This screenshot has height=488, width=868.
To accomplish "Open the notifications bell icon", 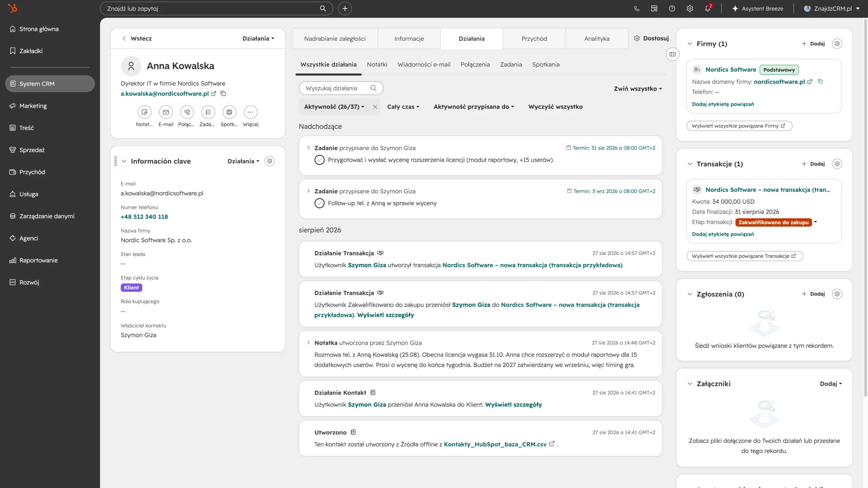I will [x=708, y=9].
